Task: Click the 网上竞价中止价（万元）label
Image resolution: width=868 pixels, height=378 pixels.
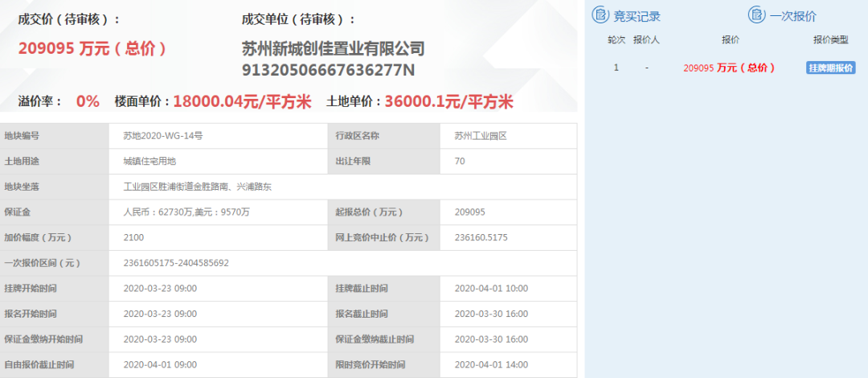Action: coord(382,238)
